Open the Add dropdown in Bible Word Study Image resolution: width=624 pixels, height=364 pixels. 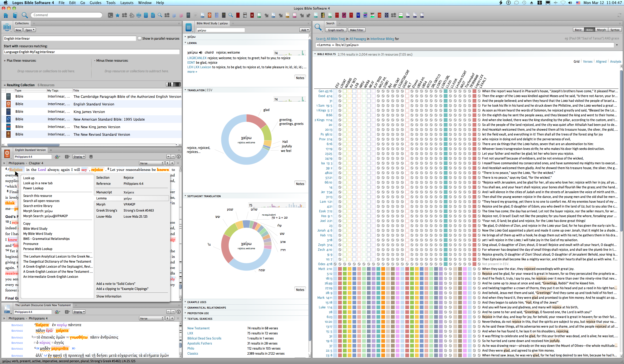point(305,30)
